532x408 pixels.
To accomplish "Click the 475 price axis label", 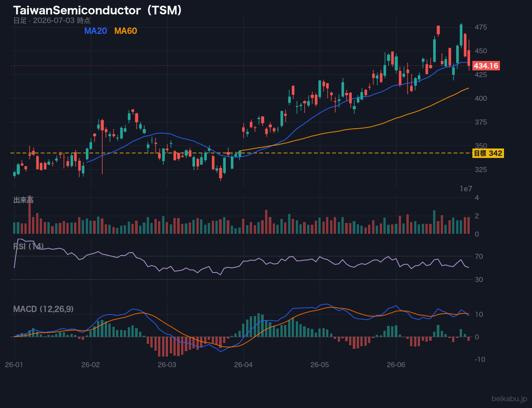I will point(481,27).
